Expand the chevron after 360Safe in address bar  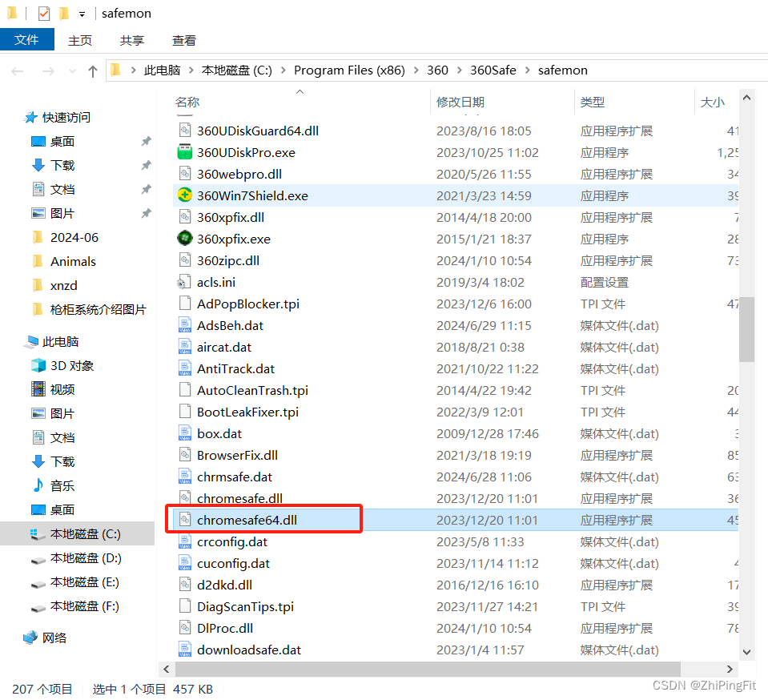point(528,70)
